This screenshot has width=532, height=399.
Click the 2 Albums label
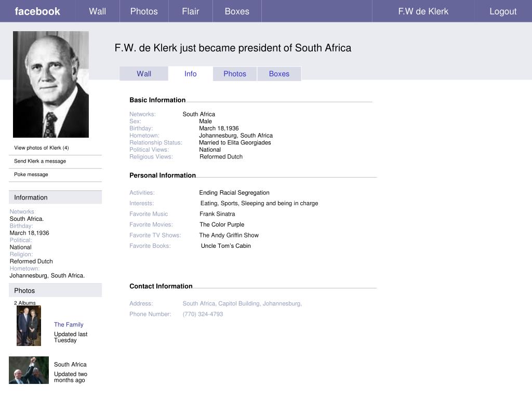coord(25,303)
